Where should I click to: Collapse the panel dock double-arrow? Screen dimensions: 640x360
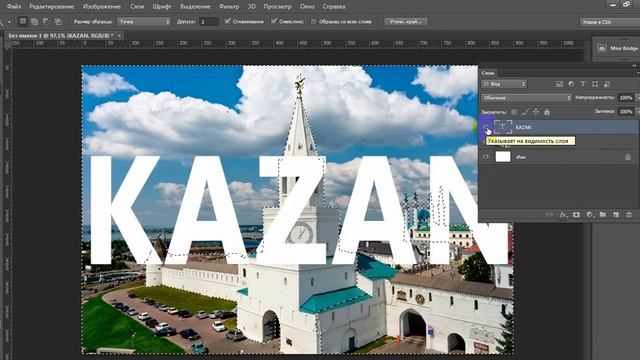pos(634,65)
